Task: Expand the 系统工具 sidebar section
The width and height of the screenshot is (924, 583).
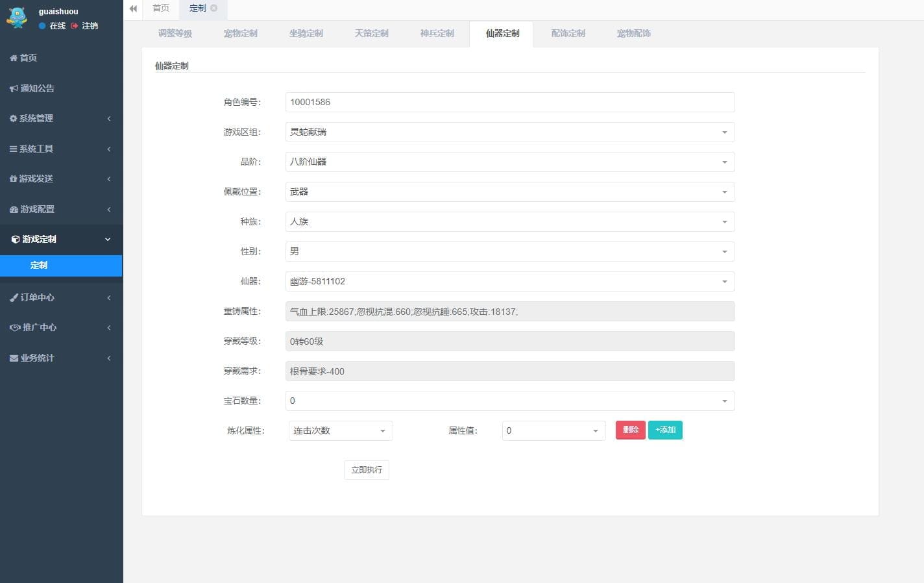Action: 61,148
